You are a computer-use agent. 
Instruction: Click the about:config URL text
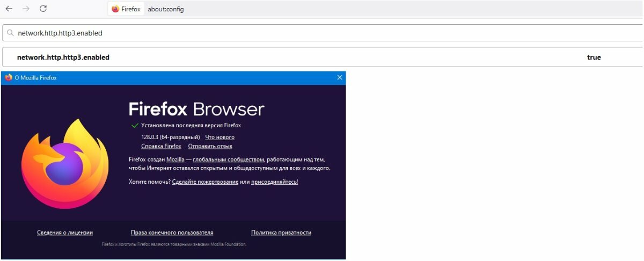(166, 9)
